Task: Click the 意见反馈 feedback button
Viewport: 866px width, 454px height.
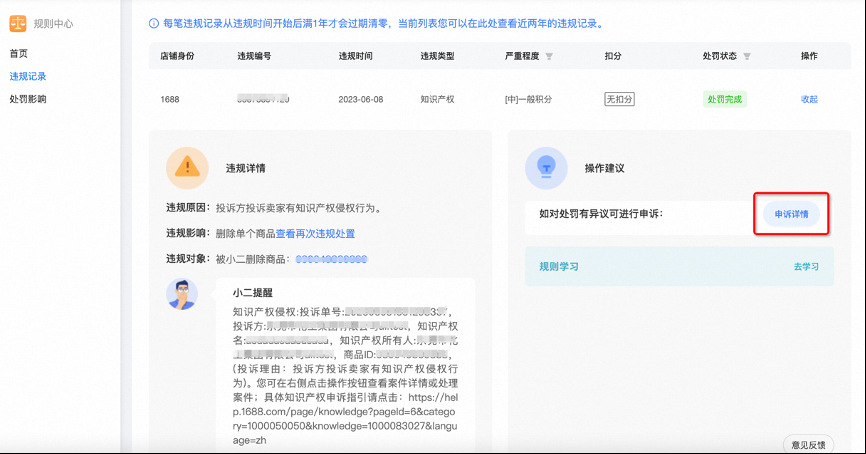Action: click(808, 443)
